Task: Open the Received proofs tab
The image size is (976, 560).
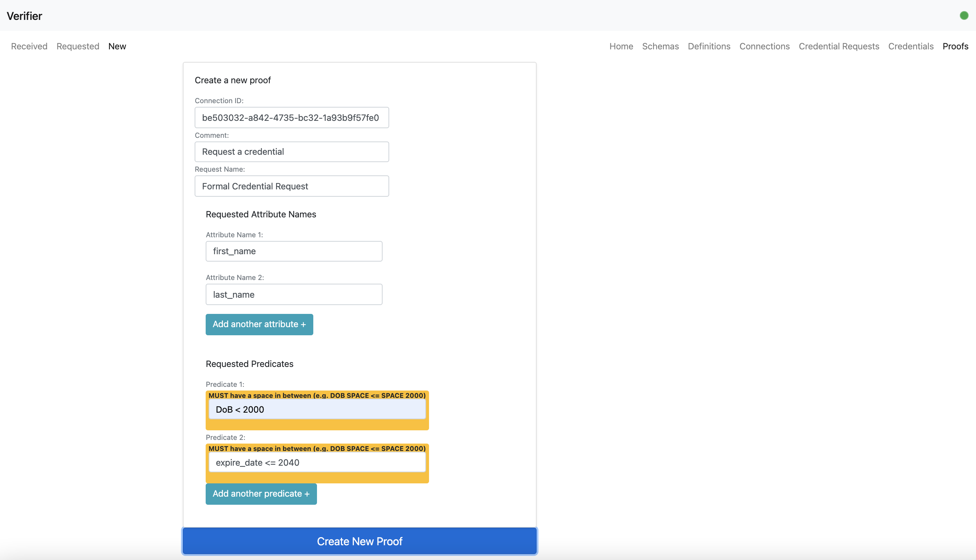Action: click(x=29, y=46)
